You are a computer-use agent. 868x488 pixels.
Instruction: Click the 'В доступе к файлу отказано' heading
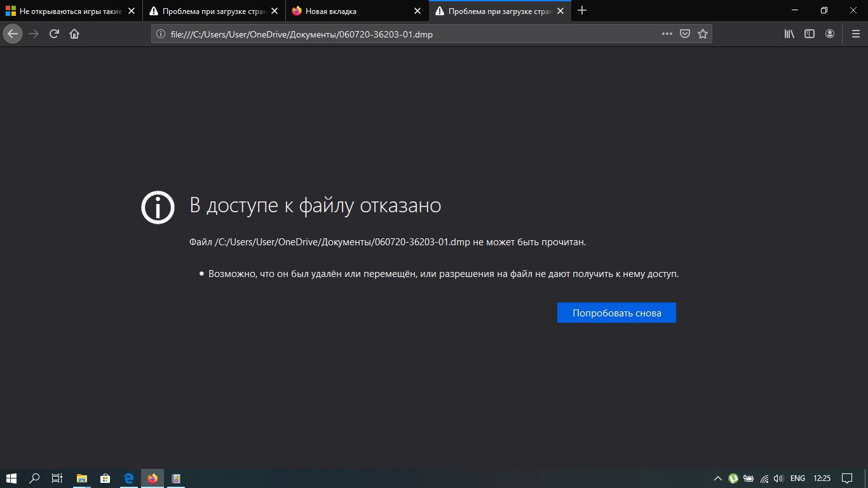pos(315,206)
